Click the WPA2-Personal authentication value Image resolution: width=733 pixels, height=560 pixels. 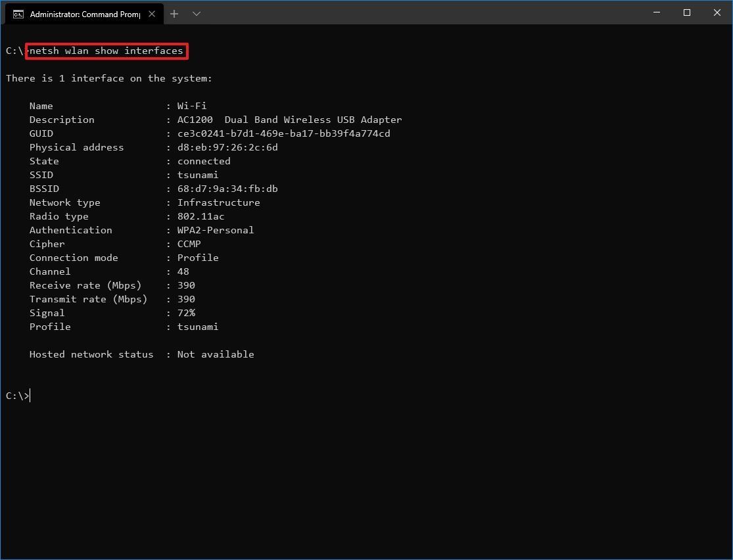[216, 230]
